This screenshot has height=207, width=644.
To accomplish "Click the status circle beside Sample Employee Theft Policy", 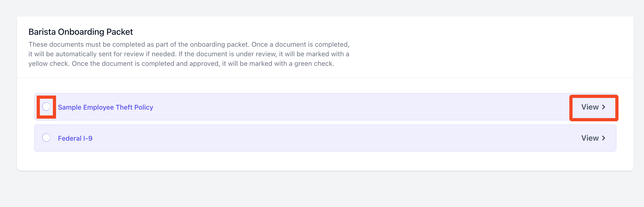I will [x=46, y=107].
